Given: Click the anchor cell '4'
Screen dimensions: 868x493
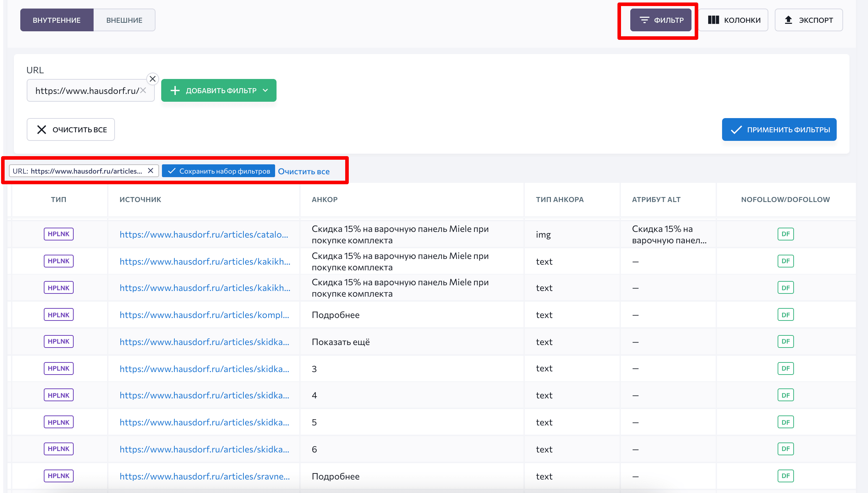Looking at the screenshot, I should point(314,395).
